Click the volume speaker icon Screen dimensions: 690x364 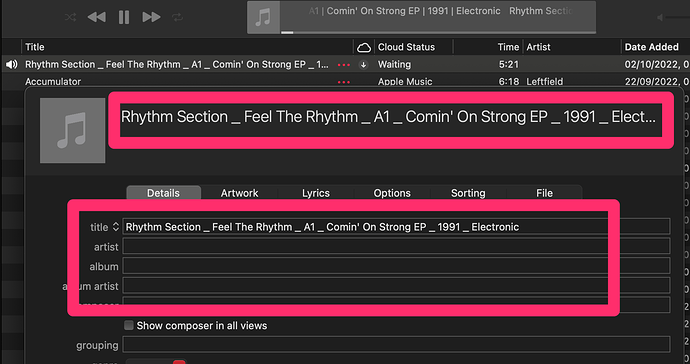[x=660, y=18]
